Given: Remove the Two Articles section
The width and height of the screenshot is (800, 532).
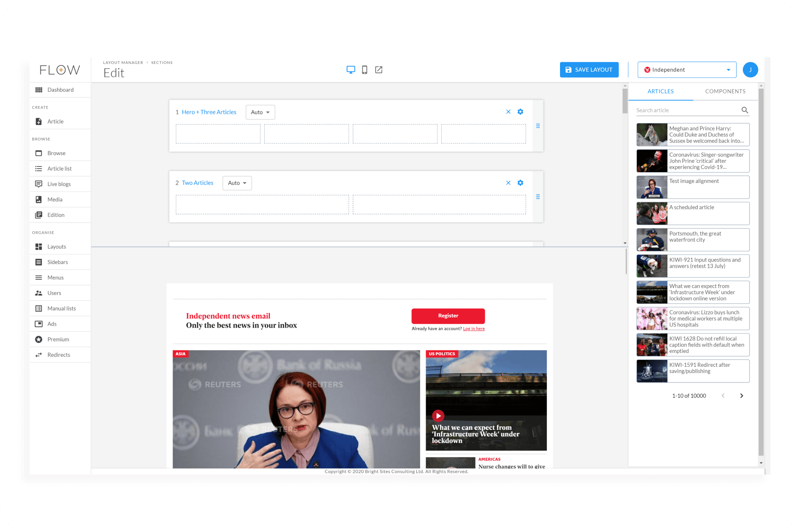Looking at the screenshot, I should click(508, 183).
